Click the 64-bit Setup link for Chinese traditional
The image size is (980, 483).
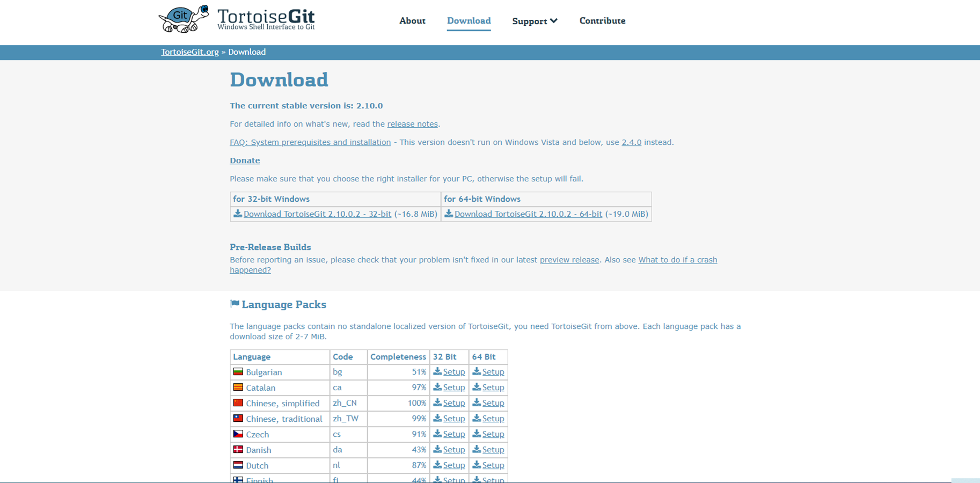tap(493, 418)
